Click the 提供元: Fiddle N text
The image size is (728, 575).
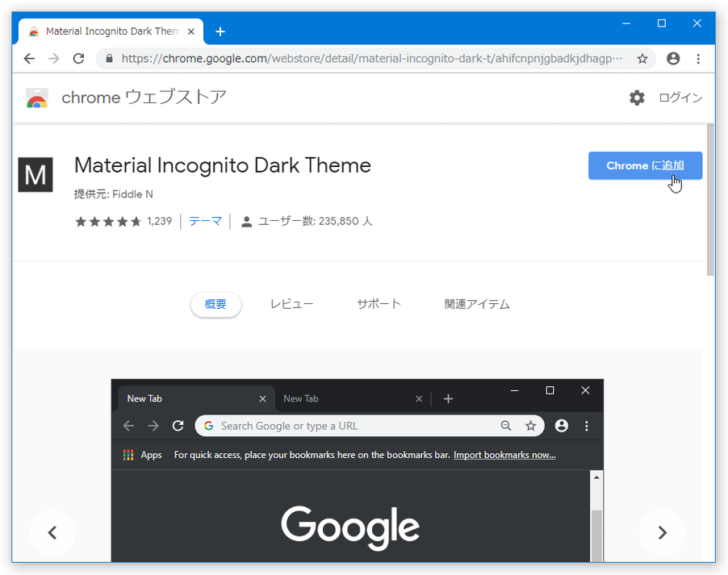tap(113, 194)
